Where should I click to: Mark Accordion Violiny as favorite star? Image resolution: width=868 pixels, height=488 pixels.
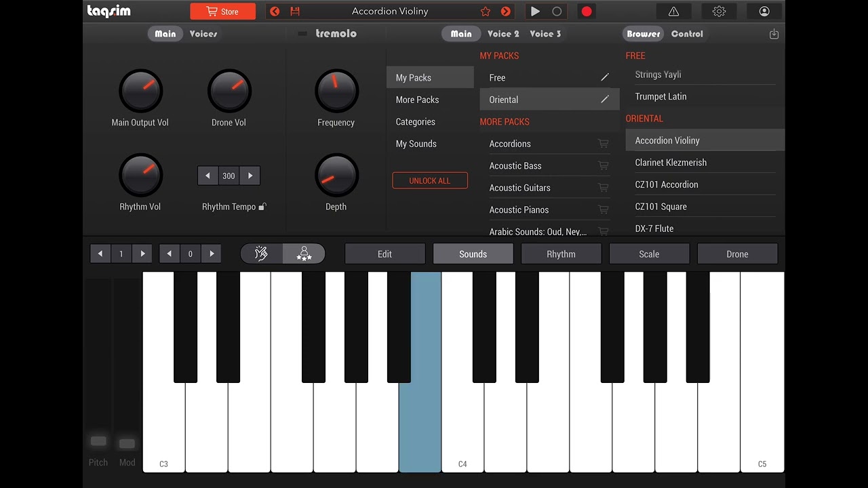coord(486,12)
